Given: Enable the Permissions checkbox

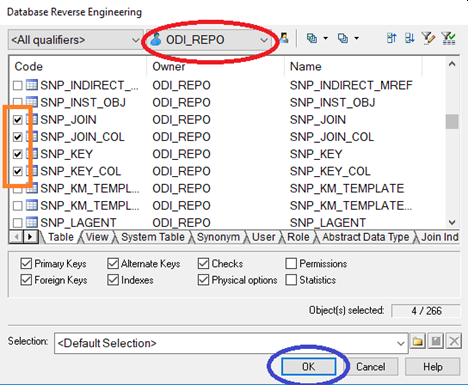Looking at the screenshot, I should pyautogui.click(x=291, y=263).
